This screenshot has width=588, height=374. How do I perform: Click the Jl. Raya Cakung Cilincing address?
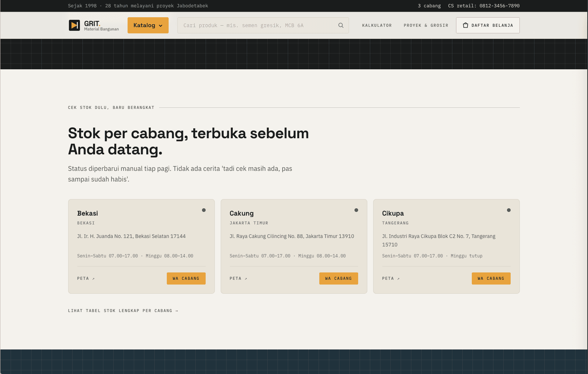click(292, 236)
